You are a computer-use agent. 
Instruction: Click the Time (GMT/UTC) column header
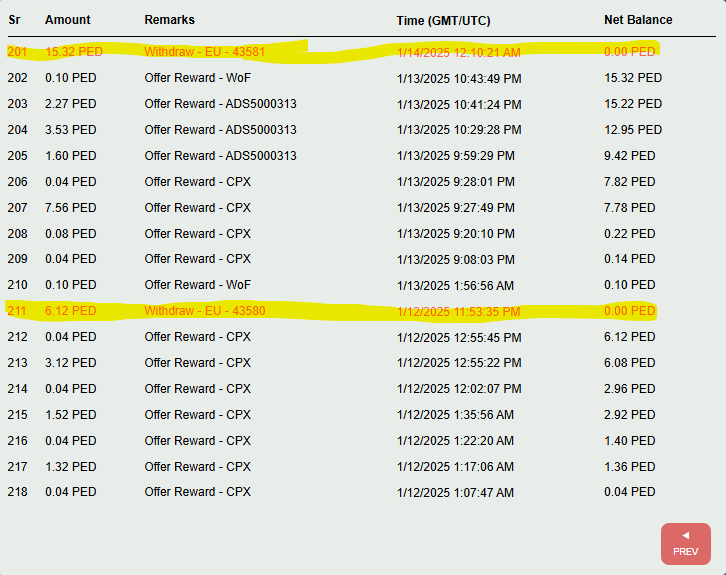tap(444, 21)
